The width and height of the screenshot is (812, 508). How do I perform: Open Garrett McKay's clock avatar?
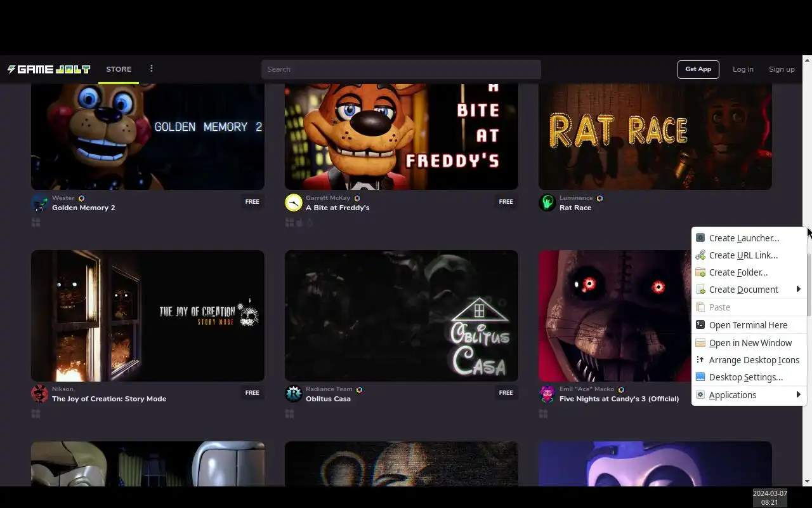point(293,203)
